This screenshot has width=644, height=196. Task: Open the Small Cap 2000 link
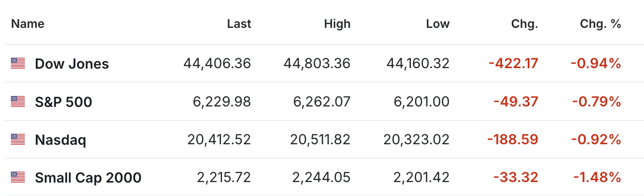tap(88, 178)
